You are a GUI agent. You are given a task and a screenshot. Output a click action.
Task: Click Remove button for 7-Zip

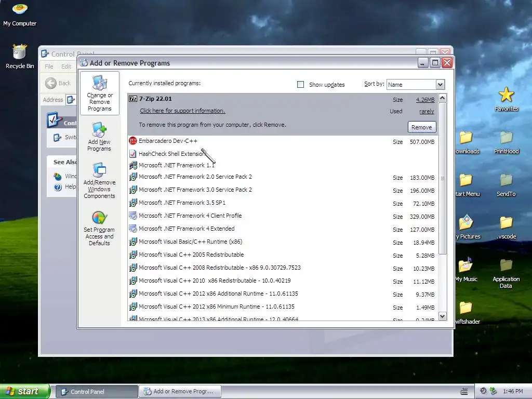422,127
